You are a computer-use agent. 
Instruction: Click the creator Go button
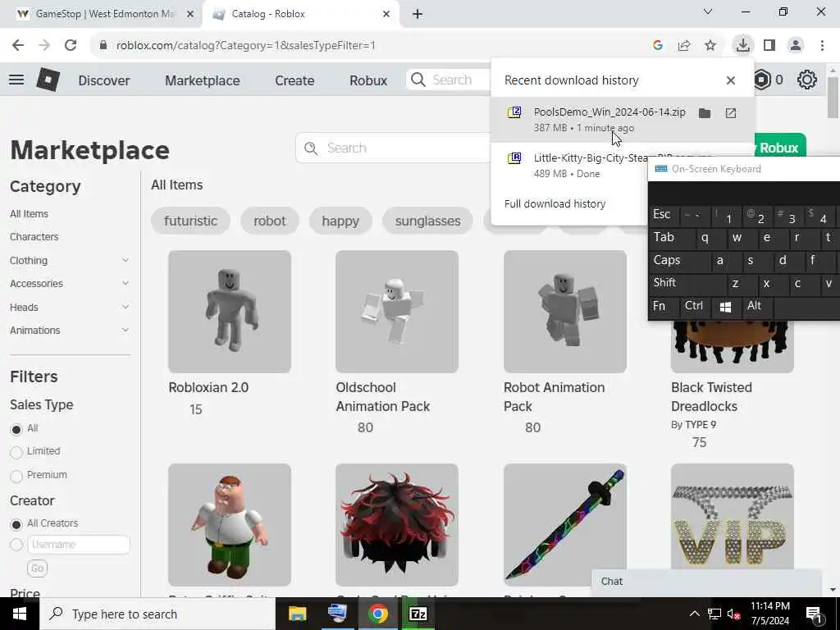point(37,568)
